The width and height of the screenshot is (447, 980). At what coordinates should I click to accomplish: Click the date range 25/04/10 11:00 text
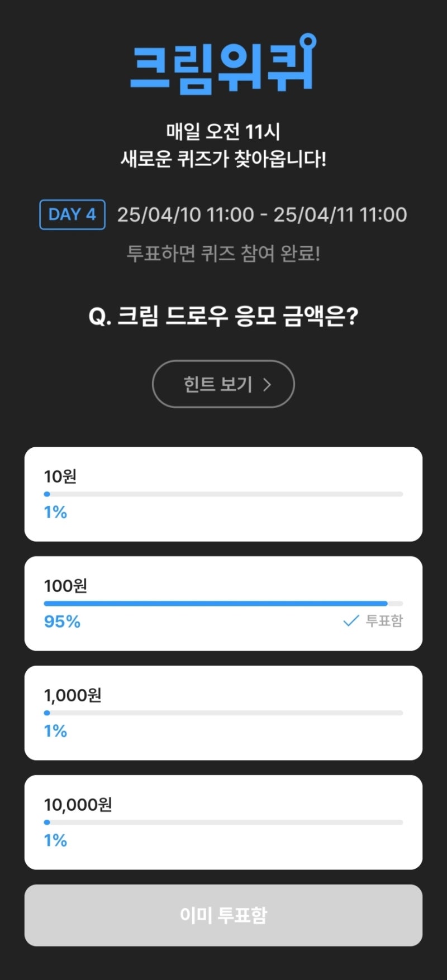coord(186,215)
